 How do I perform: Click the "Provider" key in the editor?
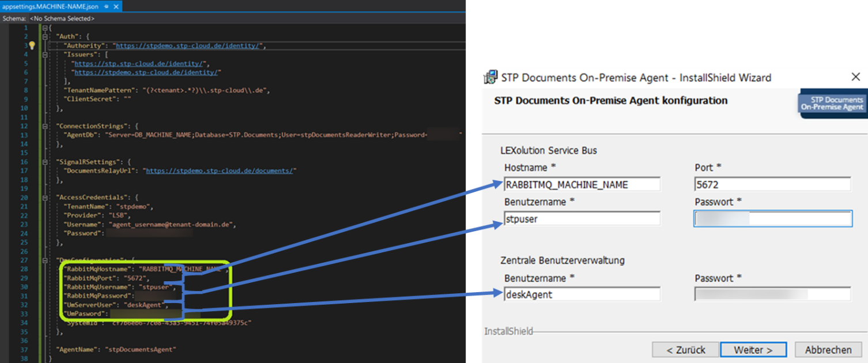[83, 215]
